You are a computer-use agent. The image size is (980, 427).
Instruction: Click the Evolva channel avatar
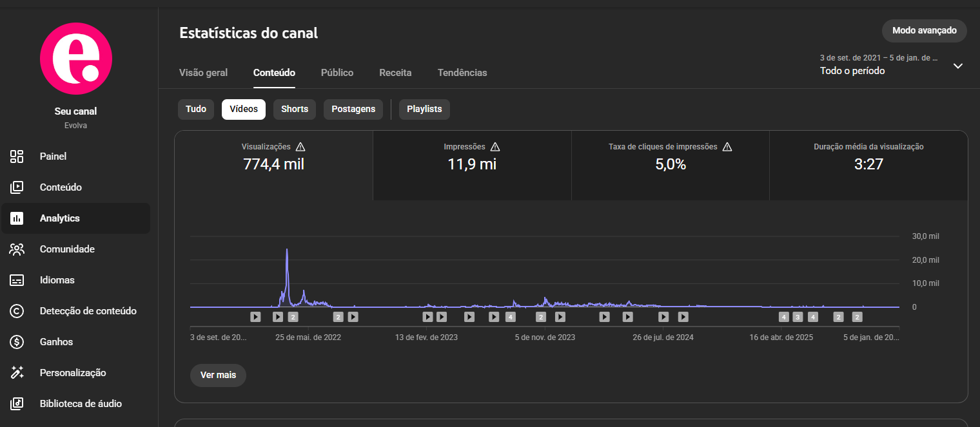(76, 59)
